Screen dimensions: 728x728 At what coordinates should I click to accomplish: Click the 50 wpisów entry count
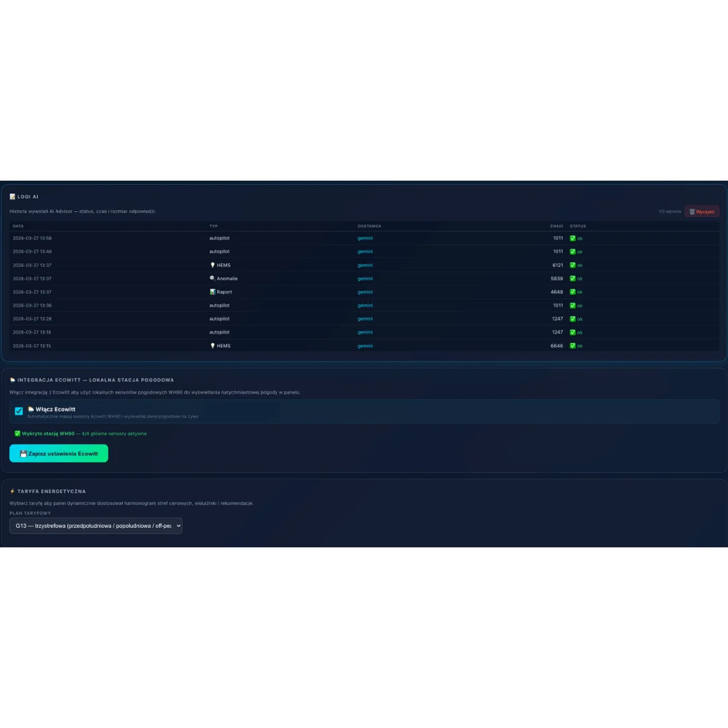(669, 212)
